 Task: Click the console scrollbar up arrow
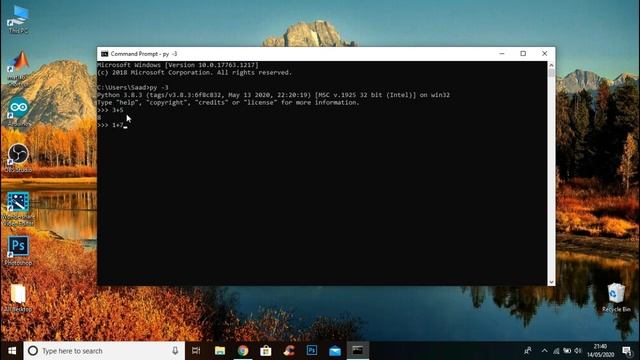pyautogui.click(x=551, y=65)
